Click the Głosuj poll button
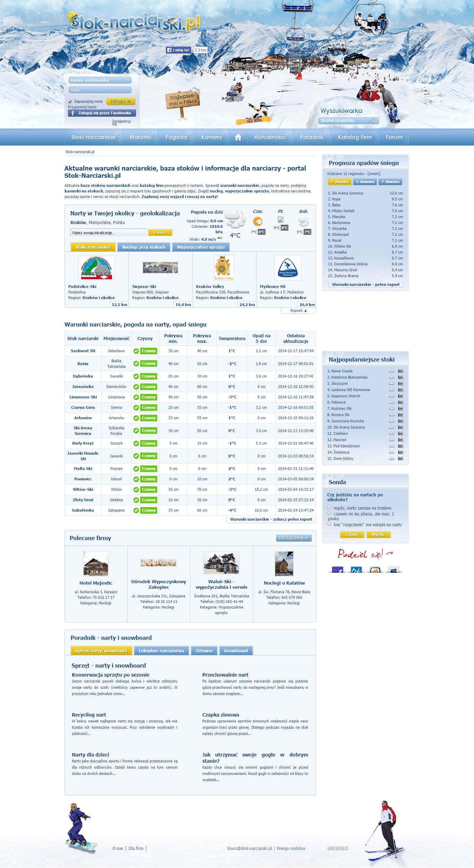Viewport: 474px width, 868px height. (352, 535)
